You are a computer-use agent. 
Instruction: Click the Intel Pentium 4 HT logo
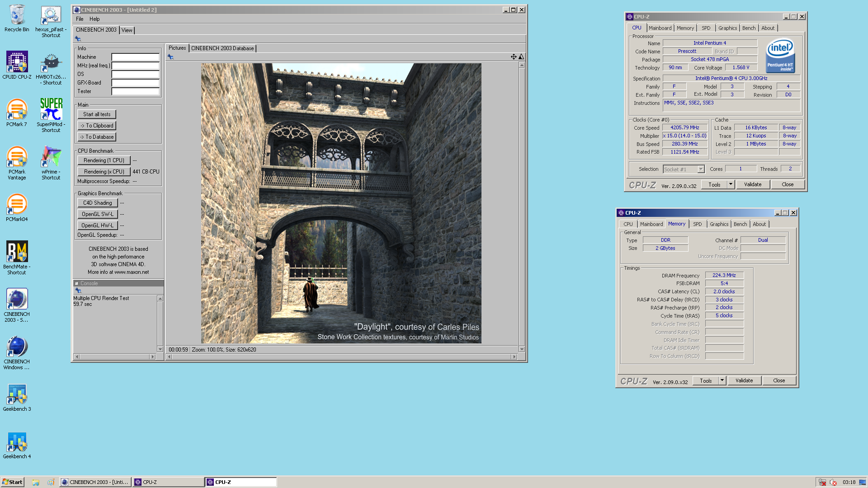coord(780,56)
